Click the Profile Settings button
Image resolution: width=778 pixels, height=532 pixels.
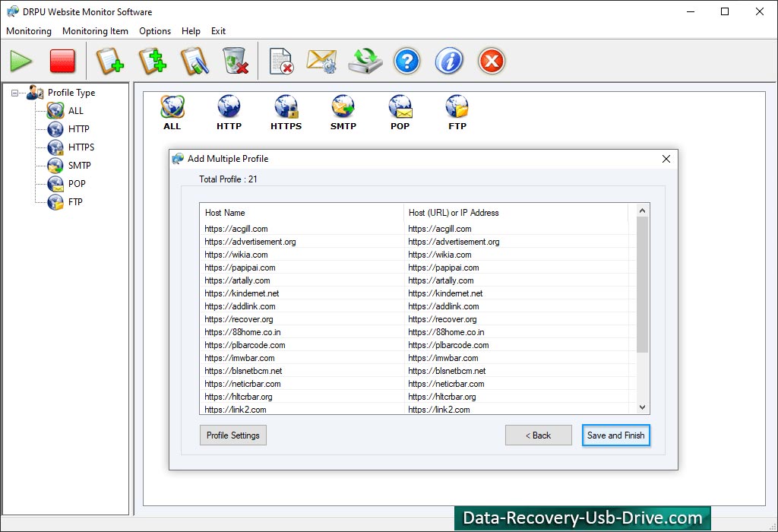click(233, 435)
